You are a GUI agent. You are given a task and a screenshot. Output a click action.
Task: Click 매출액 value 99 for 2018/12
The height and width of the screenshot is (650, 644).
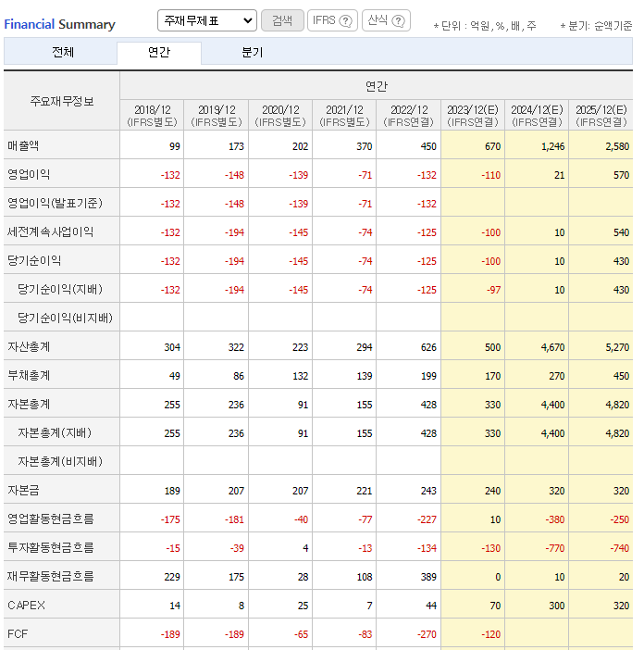(x=175, y=146)
